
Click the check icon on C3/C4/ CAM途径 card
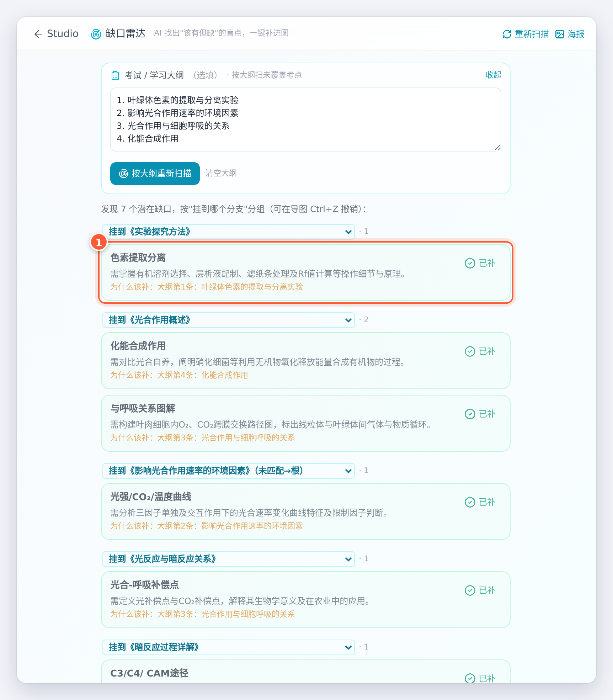pos(470,678)
